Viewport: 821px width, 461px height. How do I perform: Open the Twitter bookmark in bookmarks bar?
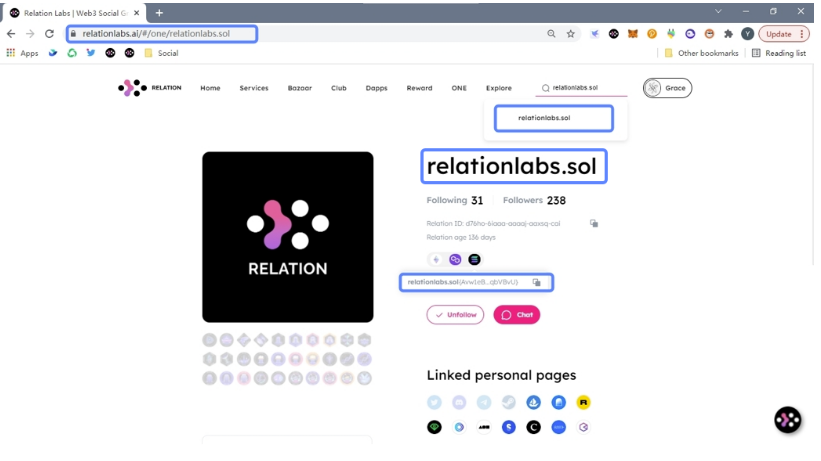(x=91, y=53)
